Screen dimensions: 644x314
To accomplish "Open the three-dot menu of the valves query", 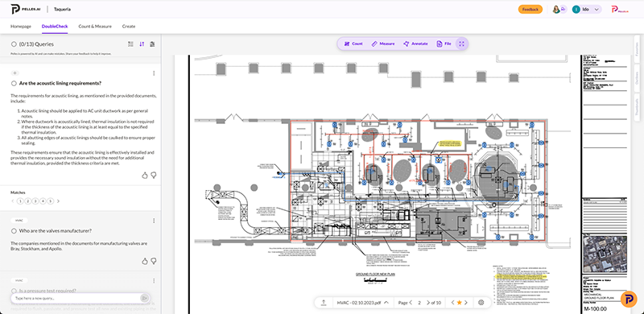I will (x=154, y=221).
